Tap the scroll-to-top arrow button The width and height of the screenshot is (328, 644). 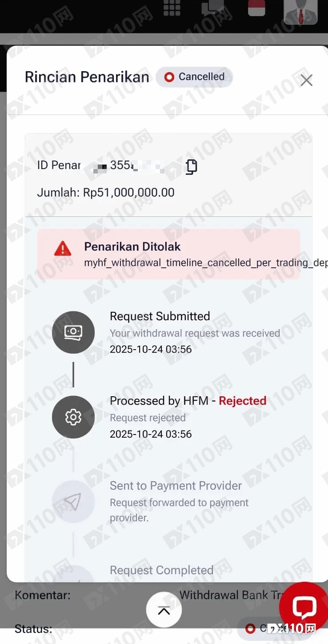coord(164,611)
